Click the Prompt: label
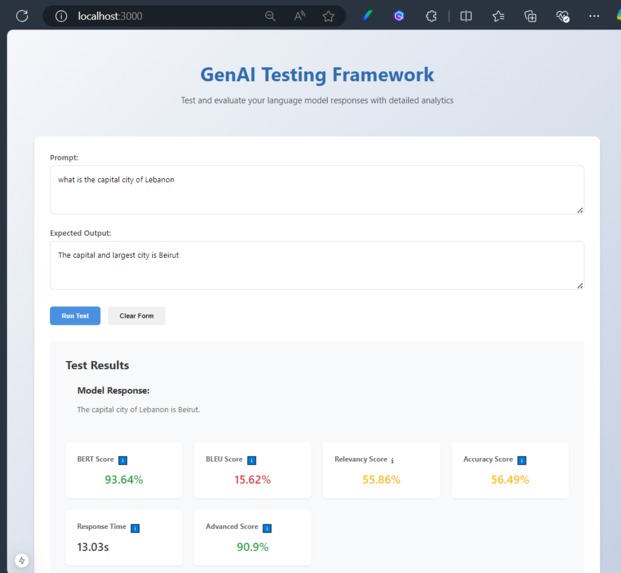This screenshot has height=573, width=621. click(64, 158)
